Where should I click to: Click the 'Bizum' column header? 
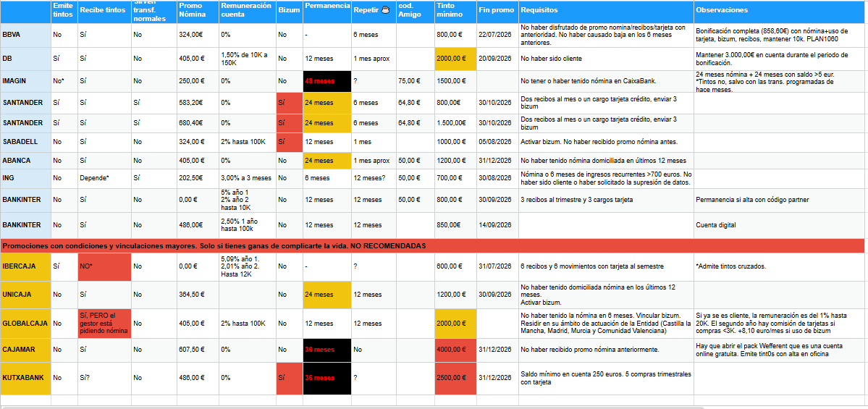pos(290,11)
